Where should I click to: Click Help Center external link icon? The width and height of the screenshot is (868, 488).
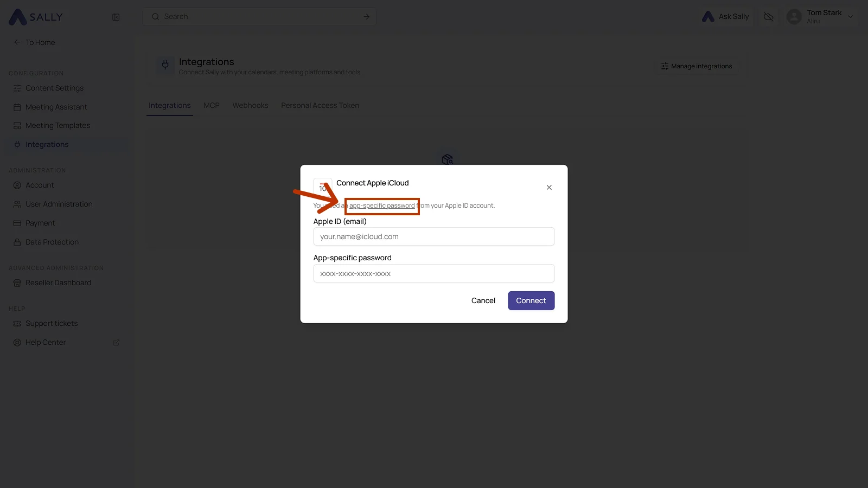tap(116, 343)
